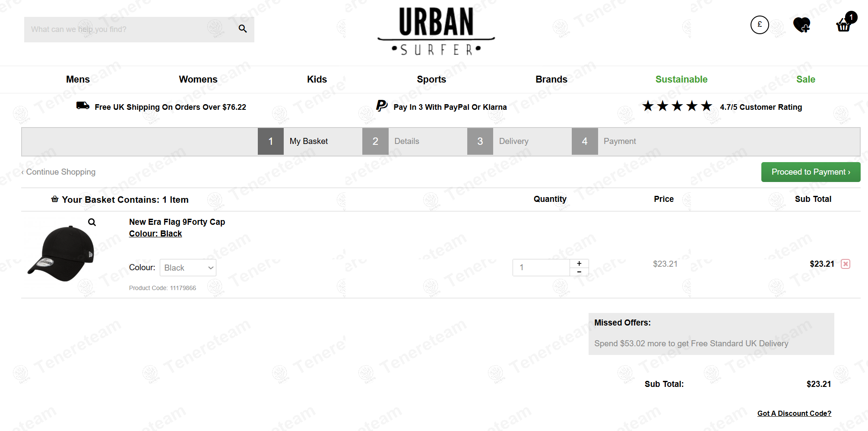Click Got A Discount Code link
The width and height of the screenshot is (868, 431).
point(794,413)
